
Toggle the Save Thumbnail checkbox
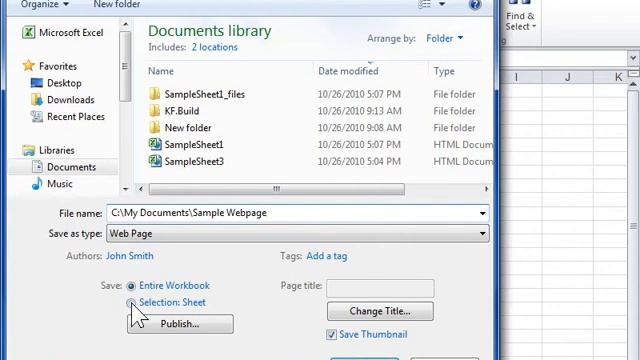(x=331, y=335)
